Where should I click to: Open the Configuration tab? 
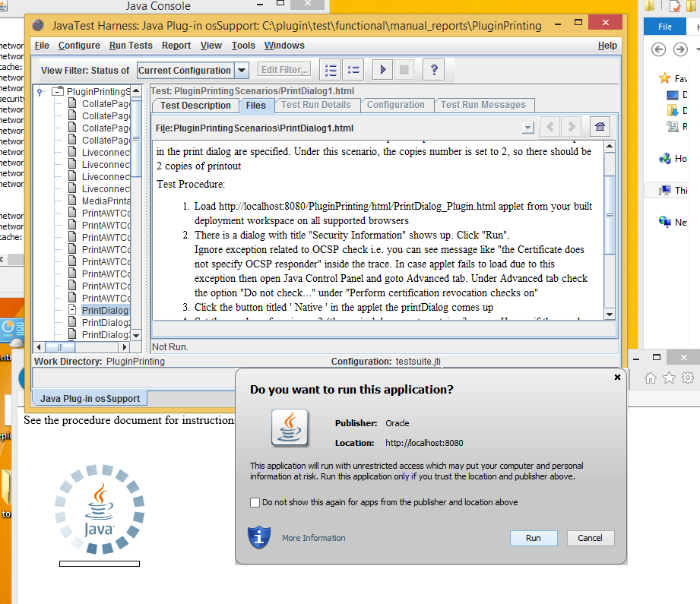click(x=396, y=105)
